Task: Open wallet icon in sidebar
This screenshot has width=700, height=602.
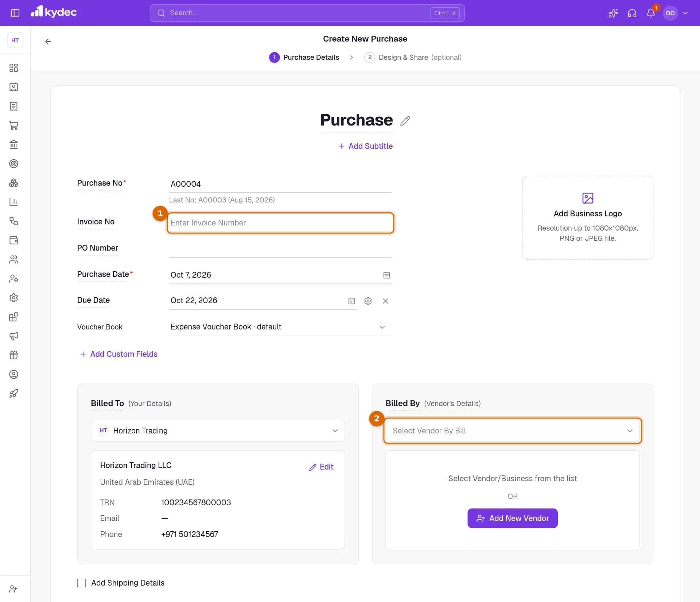Action: 13,240
